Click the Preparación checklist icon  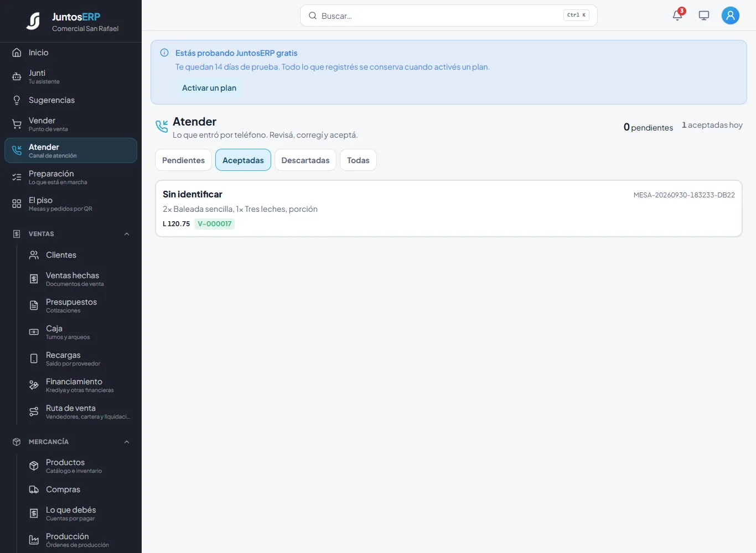[x=17, y=178]
